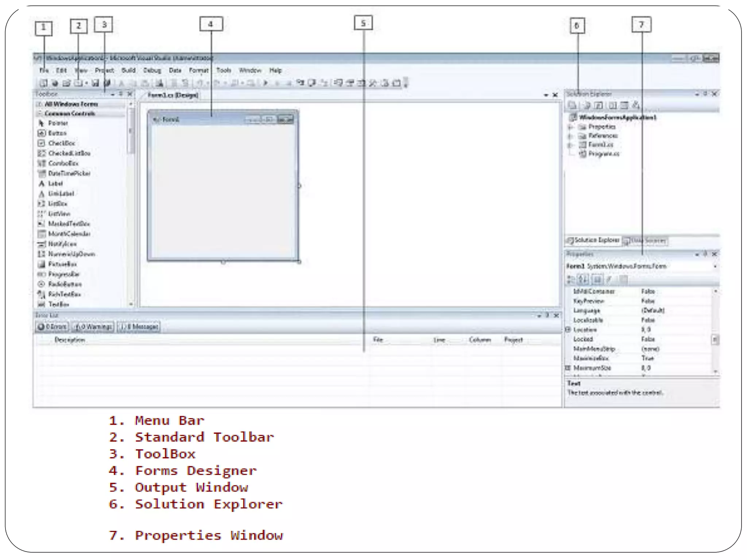Click the Start Debugging play icon
The height and width of the screenshot is (560, 747).
tap(266, 83)
